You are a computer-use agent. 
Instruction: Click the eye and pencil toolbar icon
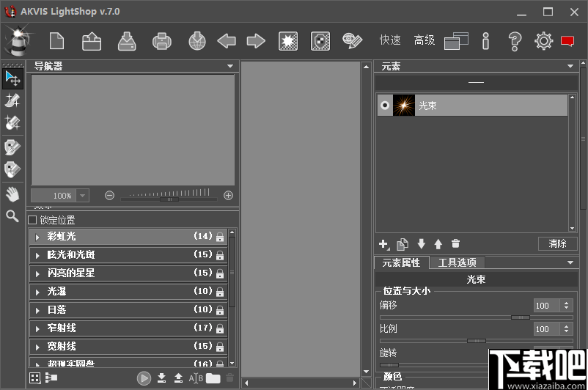[352, 41]
